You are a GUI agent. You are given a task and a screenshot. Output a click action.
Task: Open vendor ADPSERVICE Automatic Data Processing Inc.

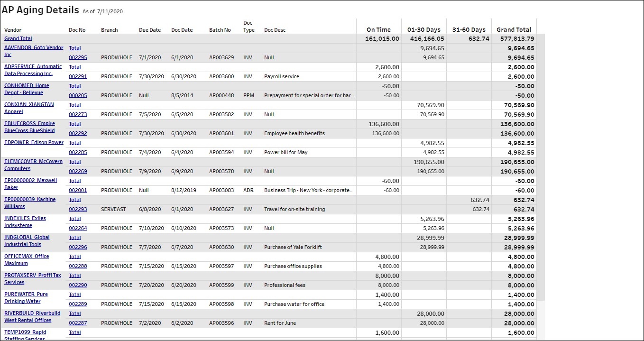tap(33, 70)
